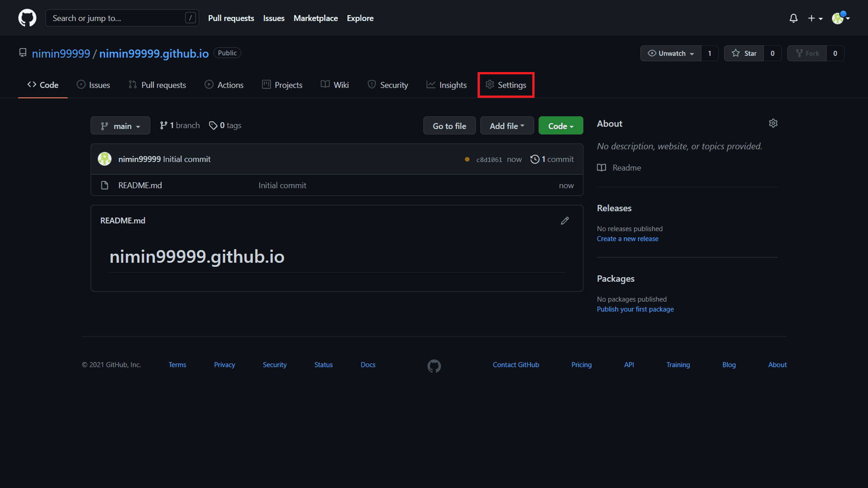This screenshot has width=868, height=488.
Task: Open the Training footer link
Action: pos(678,365)
